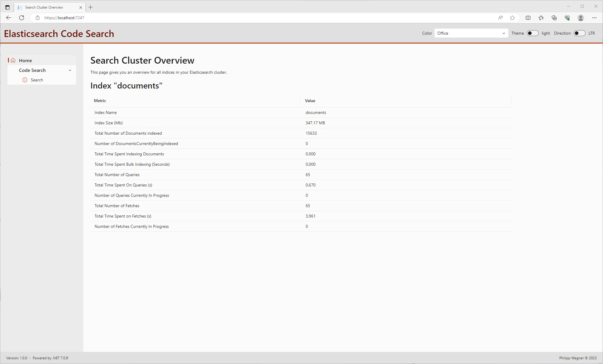Click the browser back arrow
The image size is (603, 364).
[x=8, y=18]
